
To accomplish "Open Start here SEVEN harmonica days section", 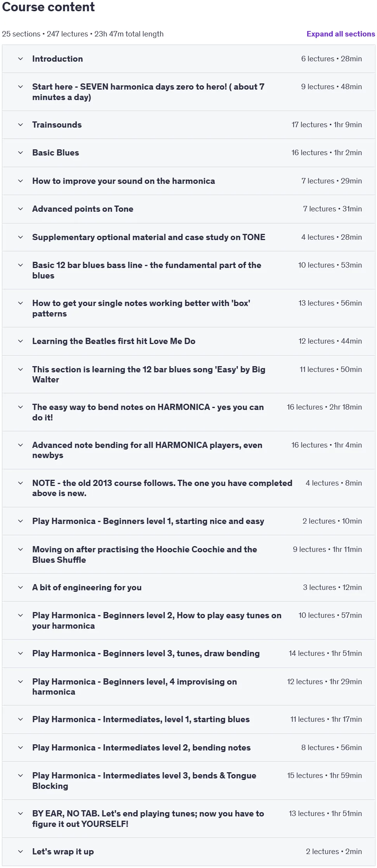I will coord(188,92).
